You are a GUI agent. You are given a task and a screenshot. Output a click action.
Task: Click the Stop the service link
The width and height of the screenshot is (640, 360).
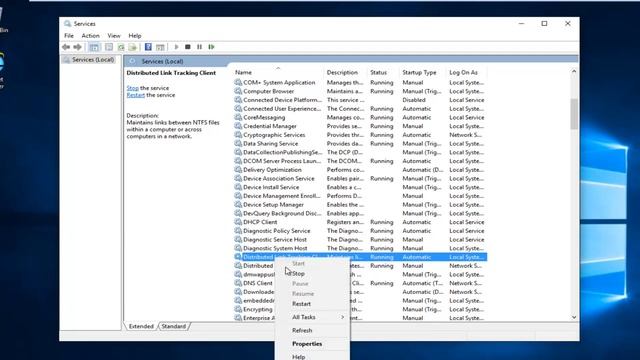tap(132, 88)
